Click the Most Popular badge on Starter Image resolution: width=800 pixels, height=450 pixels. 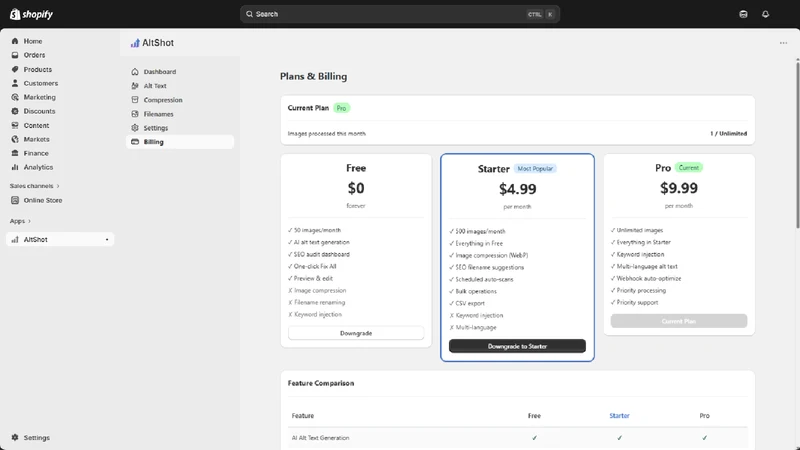click(x=535, y=168)
